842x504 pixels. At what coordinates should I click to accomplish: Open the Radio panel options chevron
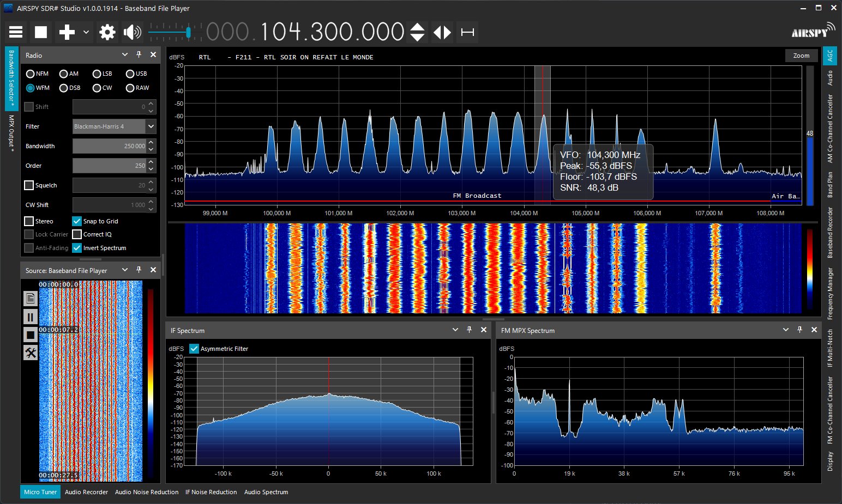(x=125, y=55)
